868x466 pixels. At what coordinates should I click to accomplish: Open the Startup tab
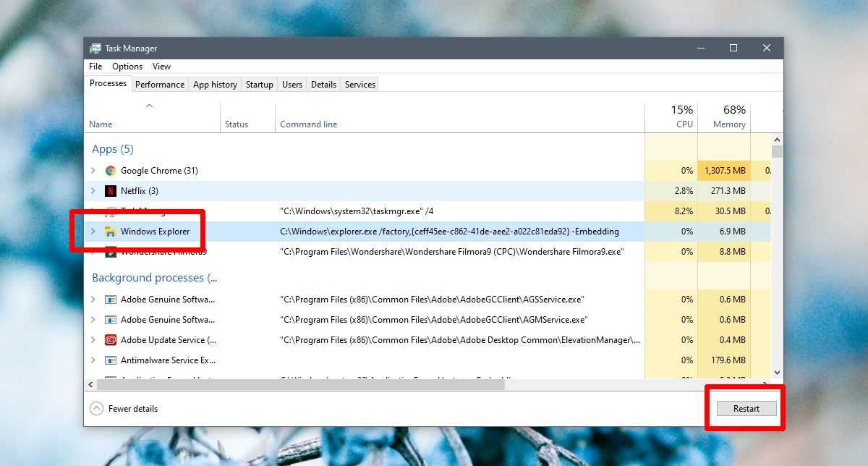click(259, 85)
